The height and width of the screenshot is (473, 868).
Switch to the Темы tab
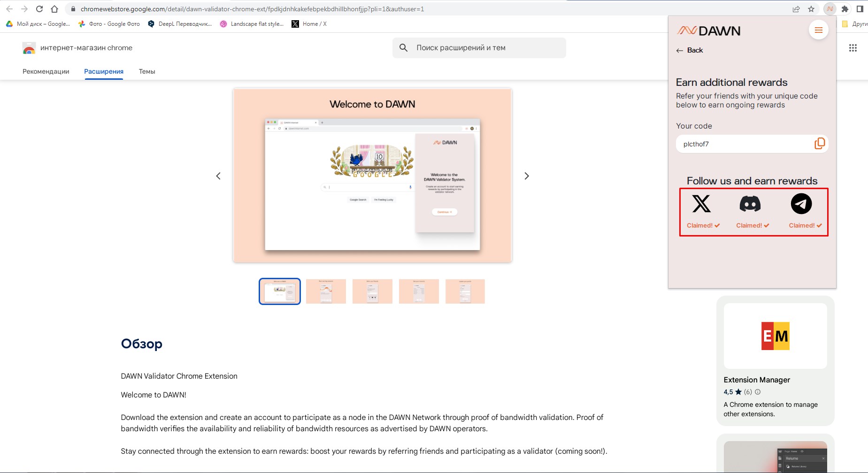coord(147,71)
